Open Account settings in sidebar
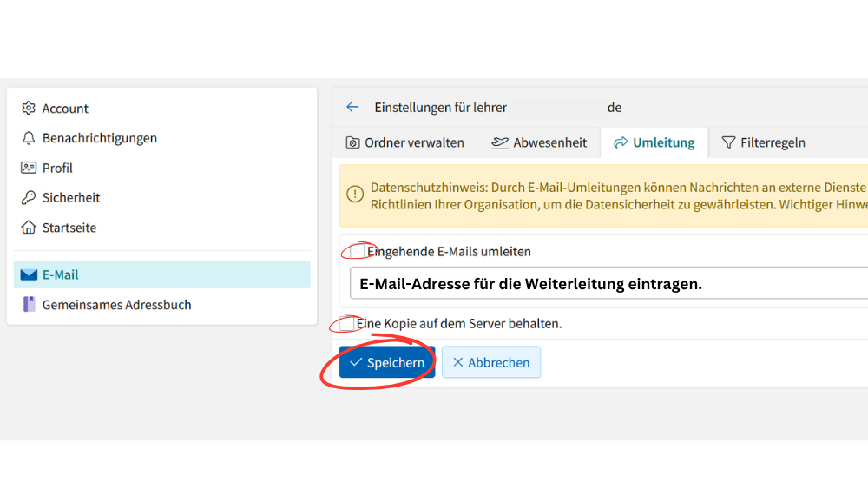 161,108
